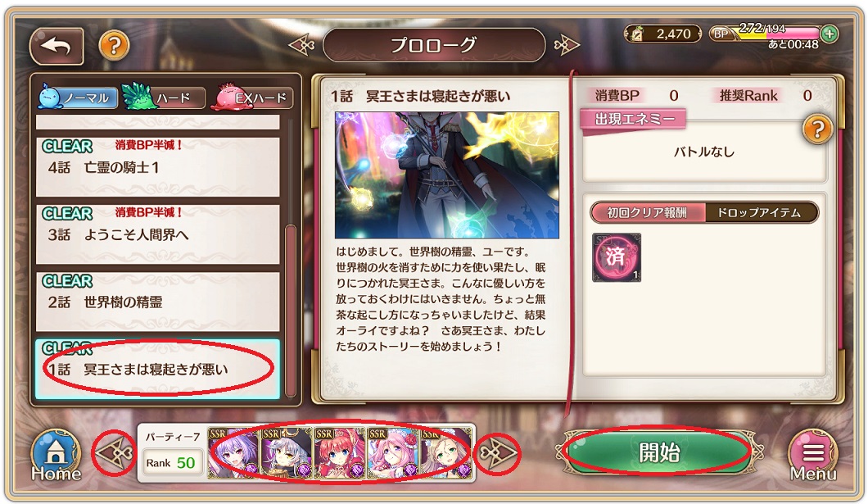Click the back arrow button
Viewport: 868px width, 504px height.
coord(57,46)
